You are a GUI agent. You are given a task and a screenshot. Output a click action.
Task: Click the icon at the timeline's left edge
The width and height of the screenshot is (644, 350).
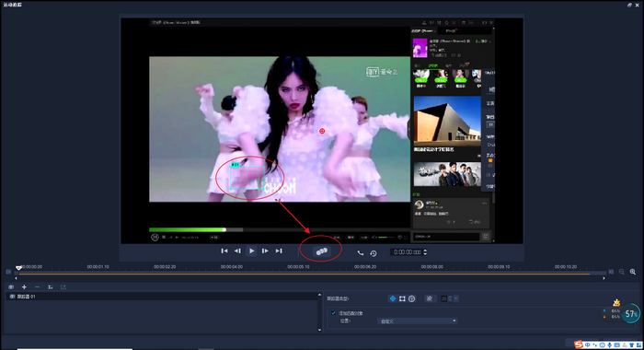click(8, 272)
